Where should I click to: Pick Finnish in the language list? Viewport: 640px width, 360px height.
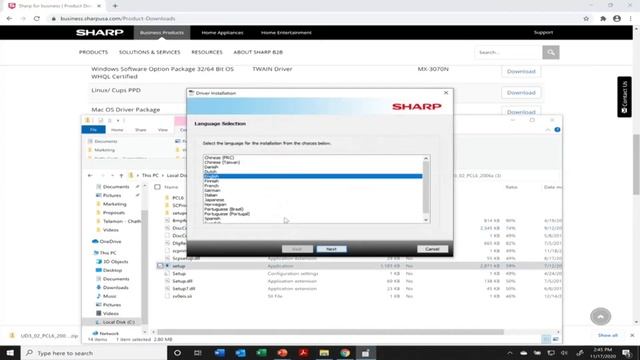pos(211,181)
